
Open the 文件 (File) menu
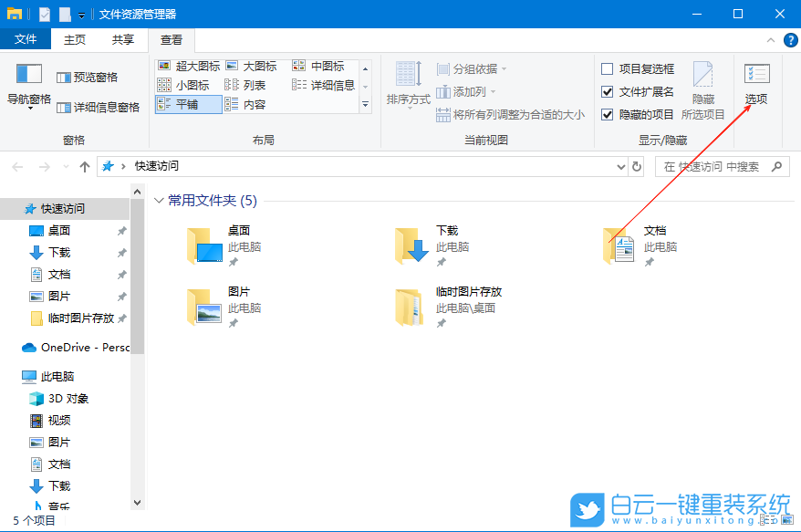click(26, 39)
